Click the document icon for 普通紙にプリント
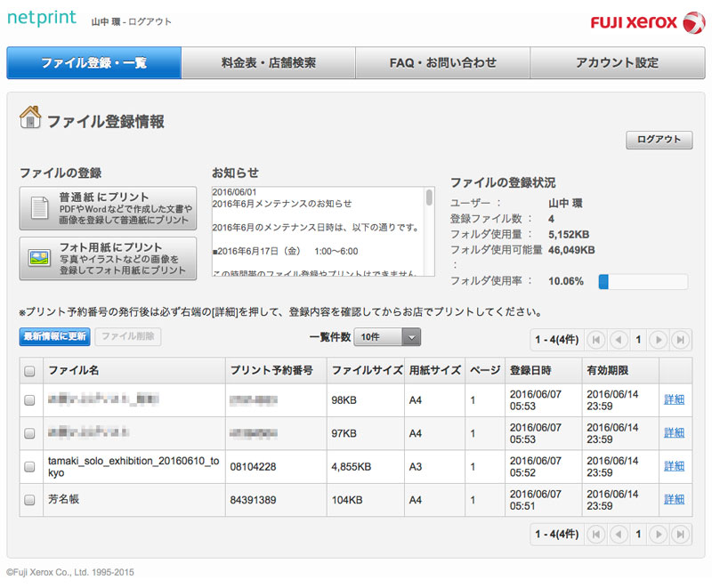 point(39,208)
